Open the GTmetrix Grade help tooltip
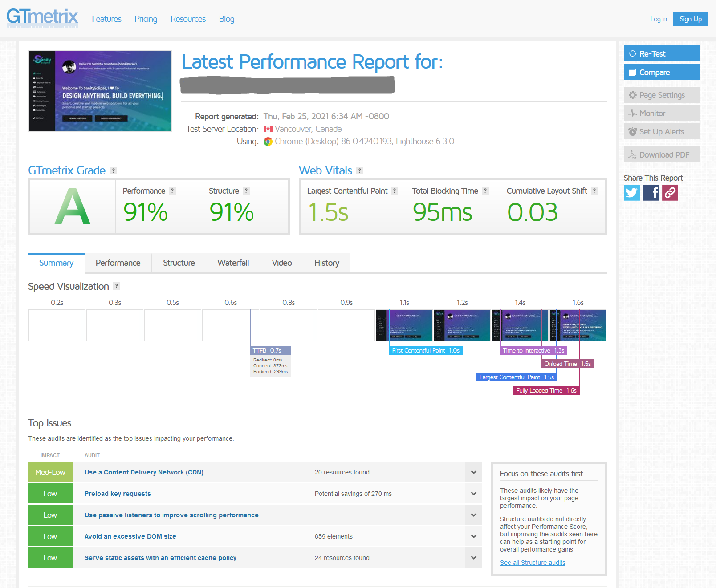This screenshot has height=588, width=716. [x=114, y=170]
